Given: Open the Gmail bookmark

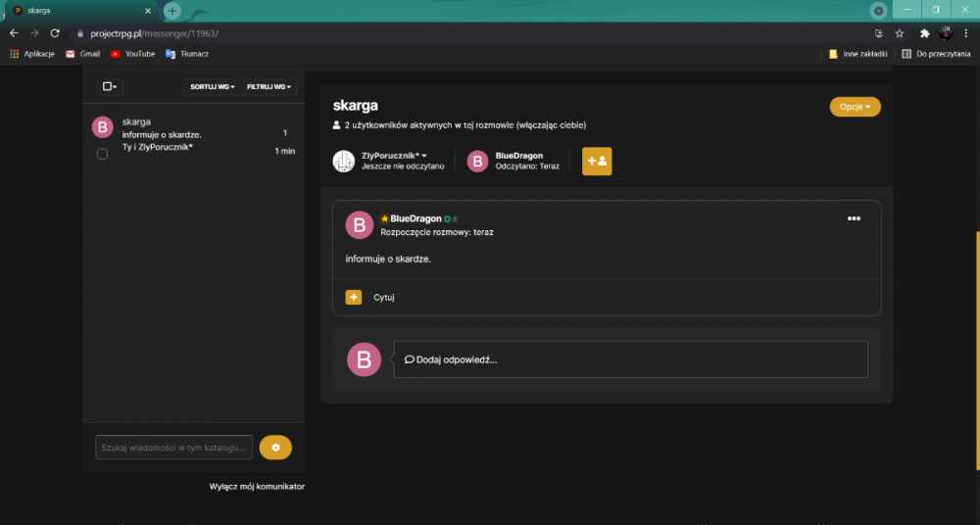Looking at the screenshot, I should coord(83,54).
